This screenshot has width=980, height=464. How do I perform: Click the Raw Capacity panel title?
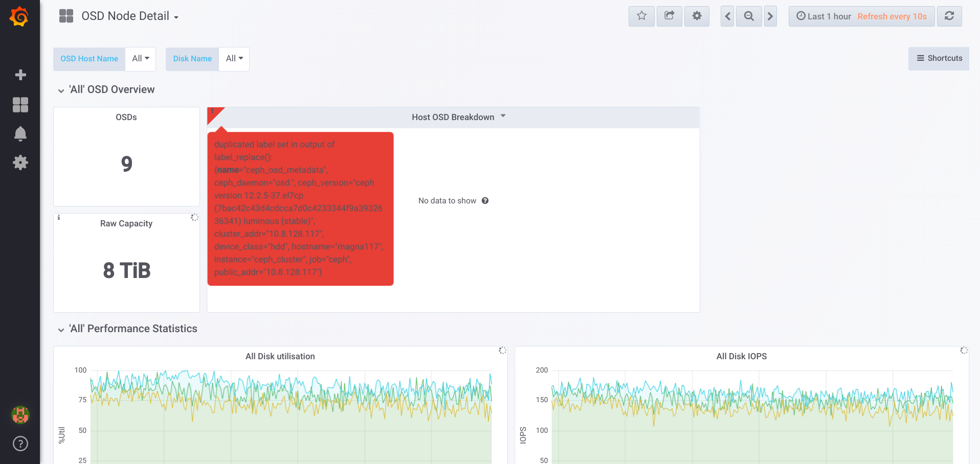click(126, 223)
